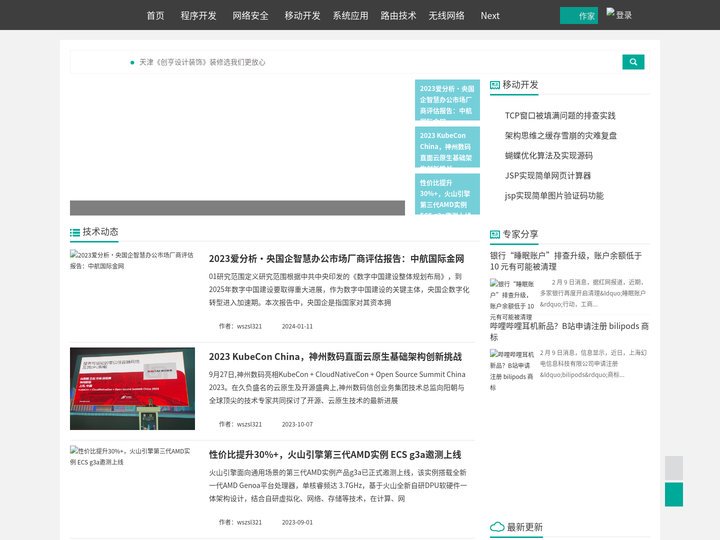
Task: Go to 网络安全 in the top navigation
Action: 250,16
